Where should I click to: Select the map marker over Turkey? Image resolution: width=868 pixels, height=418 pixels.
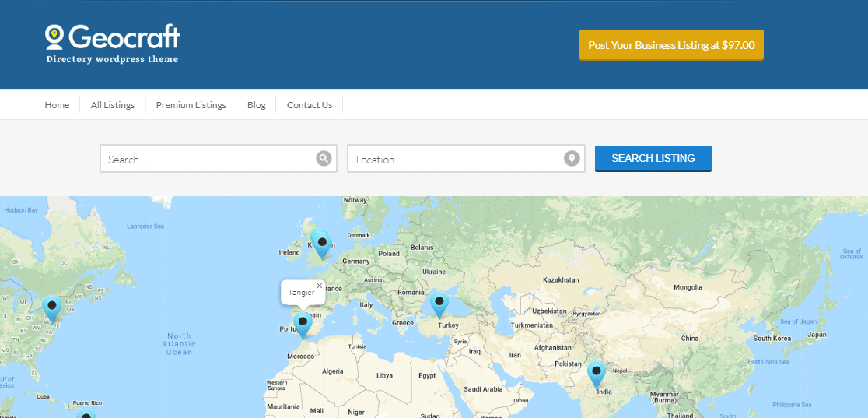point(439,306)
